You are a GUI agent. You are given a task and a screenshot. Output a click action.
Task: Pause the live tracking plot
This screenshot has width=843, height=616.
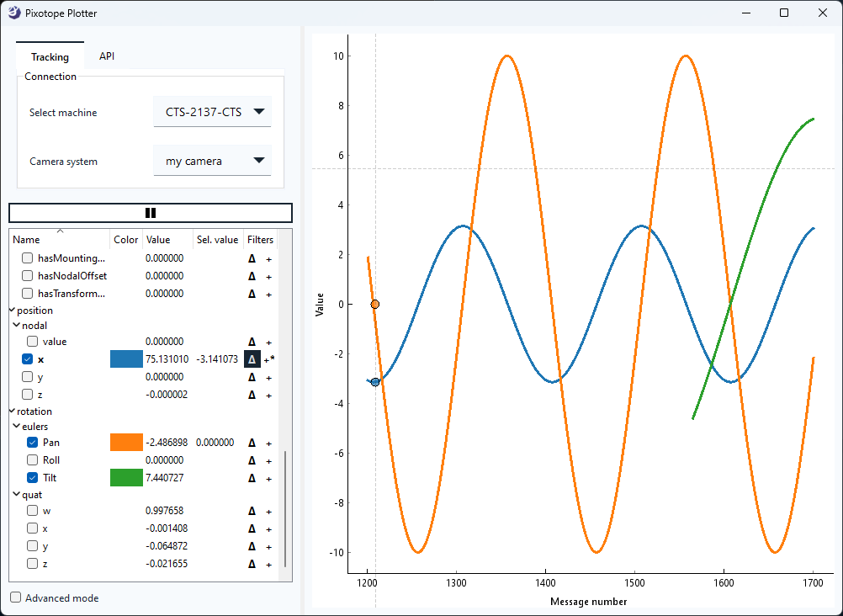click(151, 213)
